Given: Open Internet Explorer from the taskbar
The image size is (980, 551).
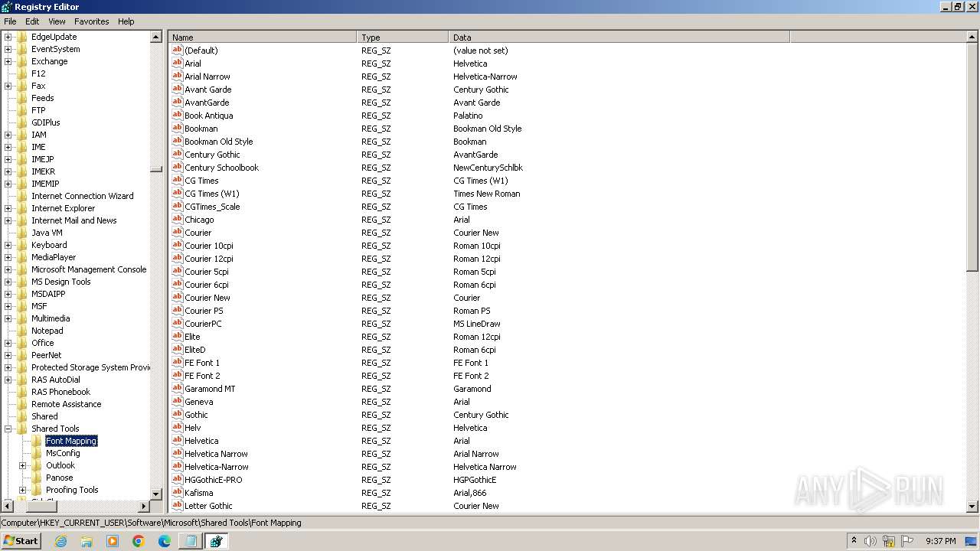Looking at the screenshot, I should tap(60, 541).
